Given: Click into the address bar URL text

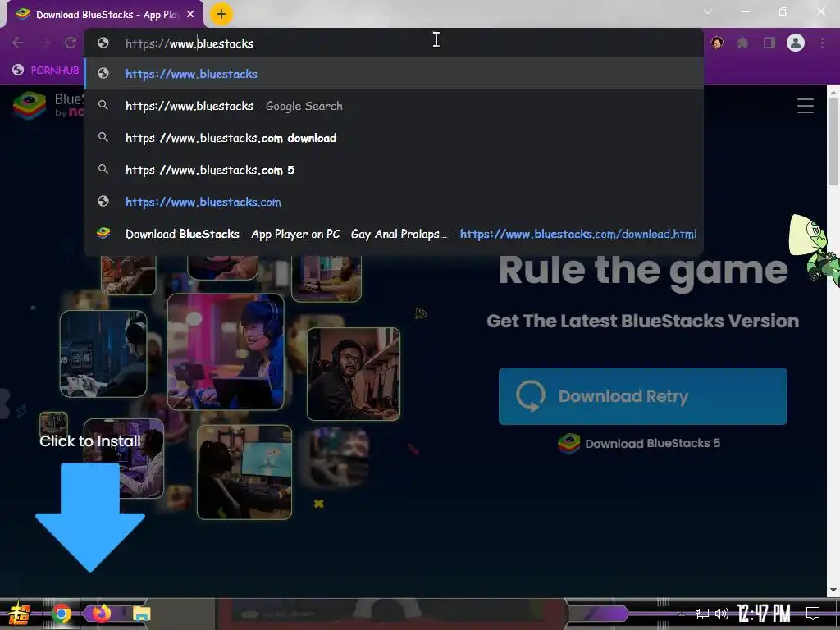Looking at the screenshot, I should click(x=189, y=43).
